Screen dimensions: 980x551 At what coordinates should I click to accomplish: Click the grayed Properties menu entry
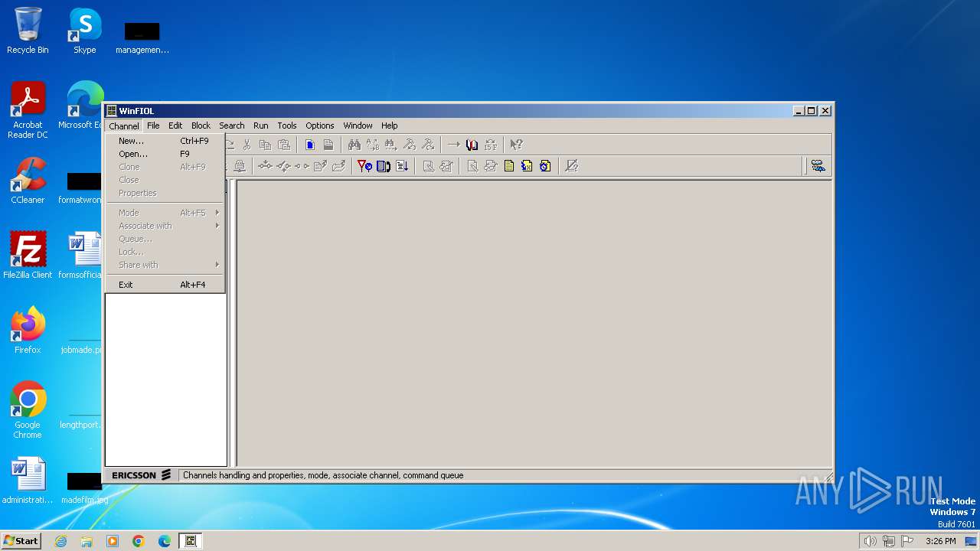tap(165, 193)
